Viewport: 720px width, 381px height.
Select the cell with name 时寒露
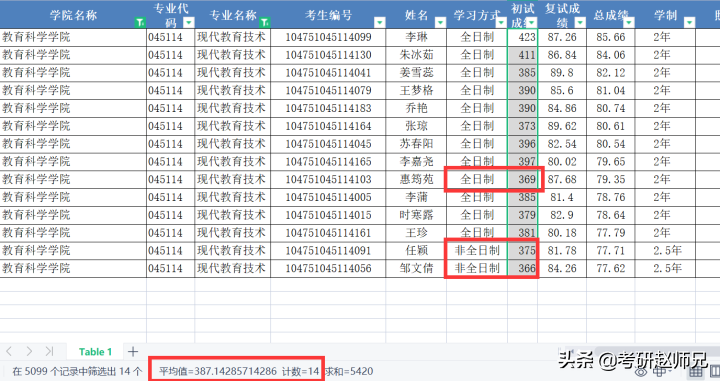point(416,215)
